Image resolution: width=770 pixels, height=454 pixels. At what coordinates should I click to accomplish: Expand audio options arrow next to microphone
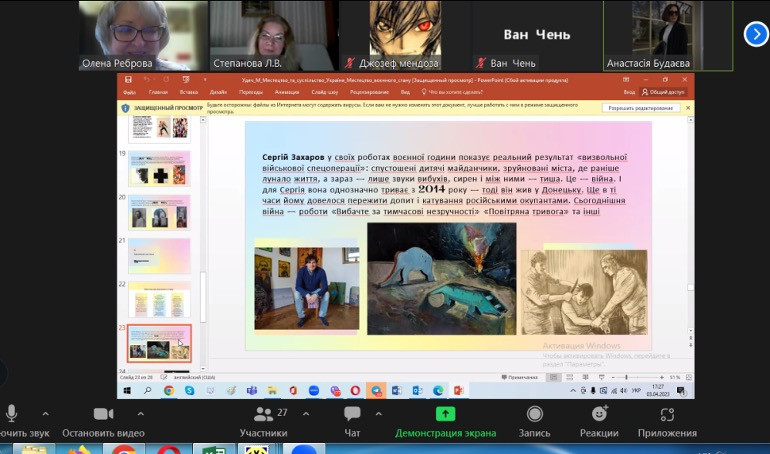point(43,413)
